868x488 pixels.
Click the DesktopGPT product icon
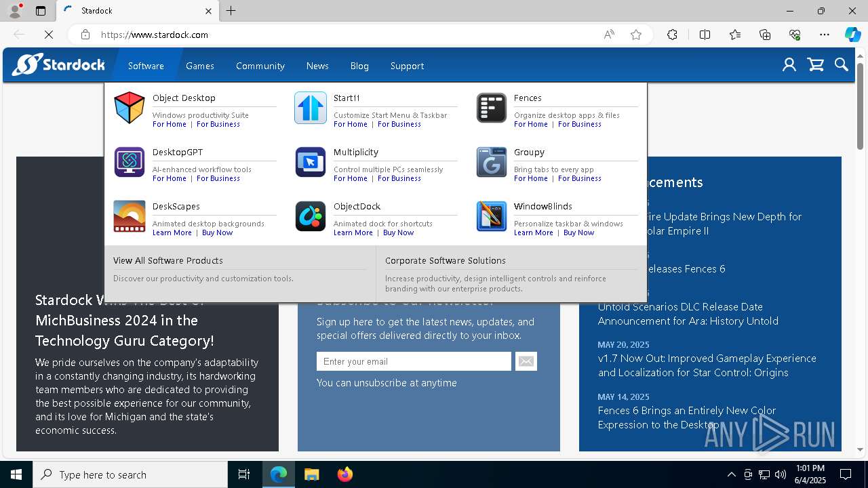click(130, 162)
